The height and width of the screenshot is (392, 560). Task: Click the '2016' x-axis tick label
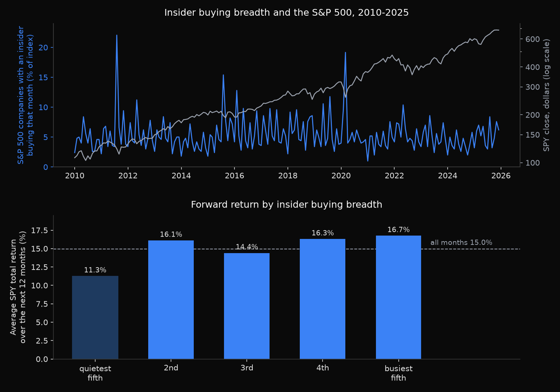pos(234,176)
